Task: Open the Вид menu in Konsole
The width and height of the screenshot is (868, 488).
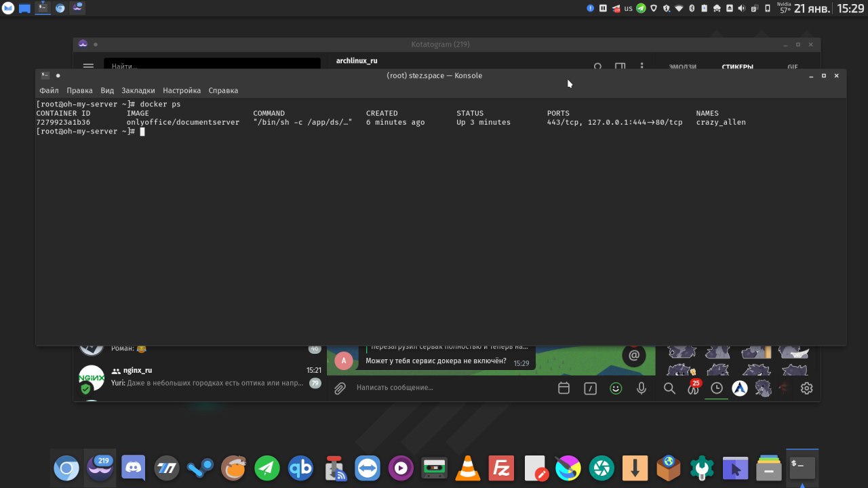Action: (x=107, y=90)
